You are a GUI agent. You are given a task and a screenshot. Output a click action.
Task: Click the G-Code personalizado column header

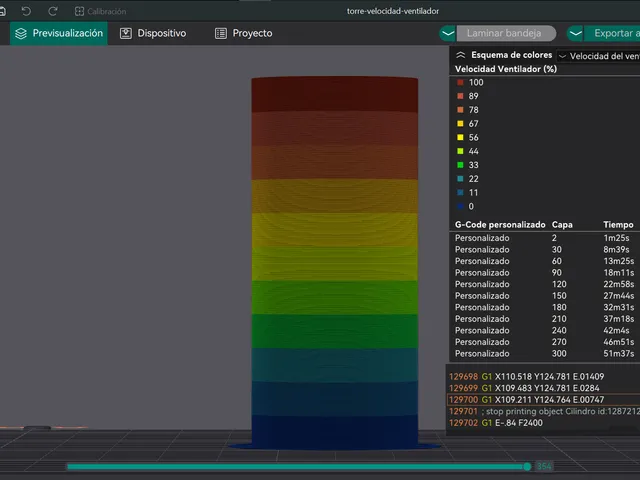pos(500,225)
